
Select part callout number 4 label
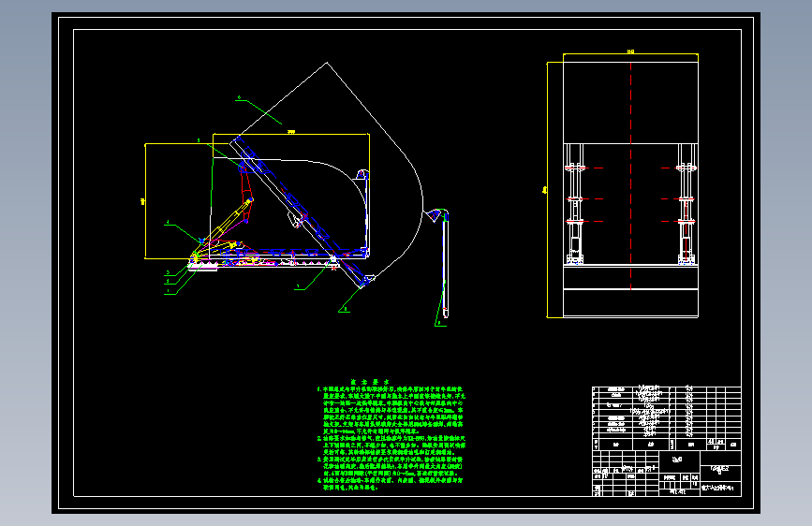pos(168,223)
